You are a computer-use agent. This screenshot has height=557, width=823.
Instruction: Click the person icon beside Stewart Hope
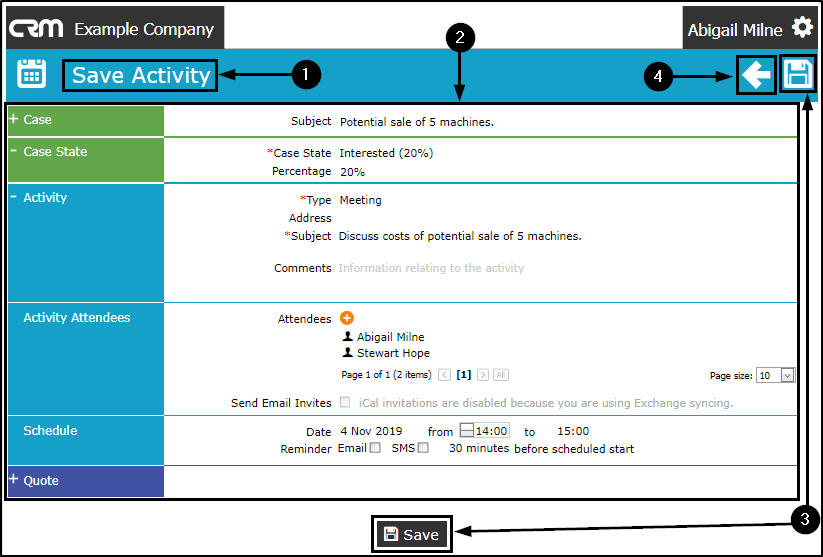click(x=348, y=353)
